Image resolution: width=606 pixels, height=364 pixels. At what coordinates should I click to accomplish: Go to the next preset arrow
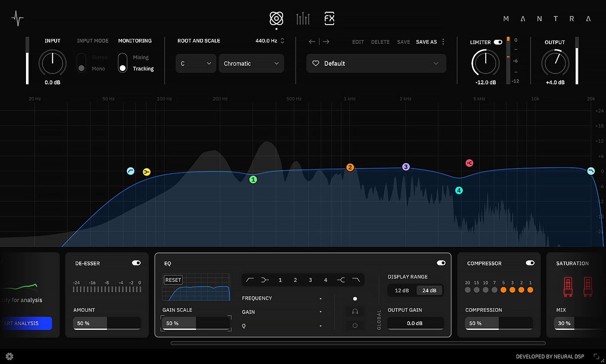point(326,42)
